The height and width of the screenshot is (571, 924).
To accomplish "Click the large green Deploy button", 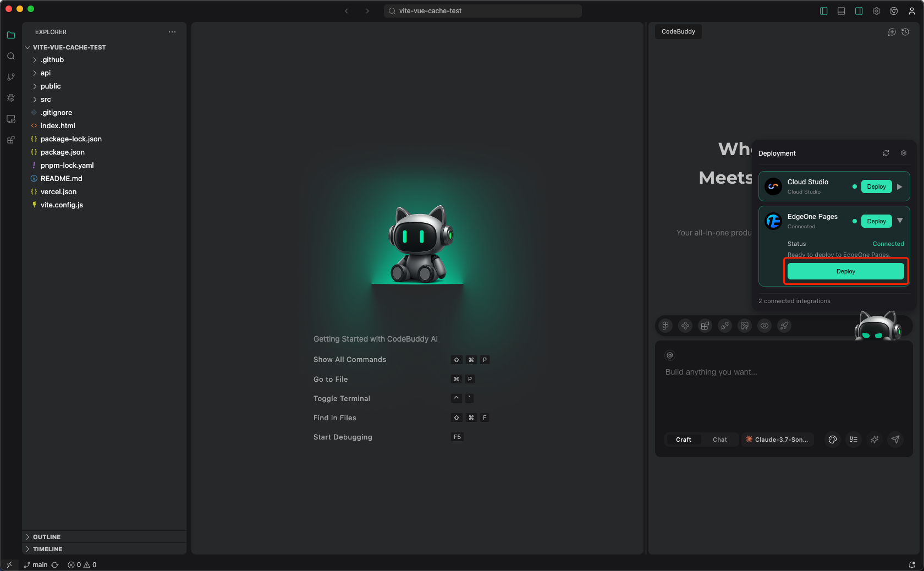I will pyautogui.click(x=845, y=271).
